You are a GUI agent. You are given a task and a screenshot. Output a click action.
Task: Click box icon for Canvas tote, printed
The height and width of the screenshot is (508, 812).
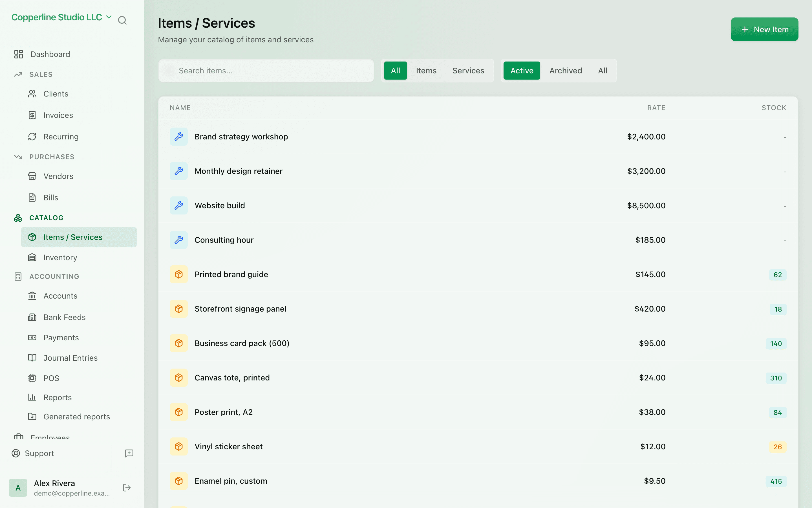pos(179,378)
